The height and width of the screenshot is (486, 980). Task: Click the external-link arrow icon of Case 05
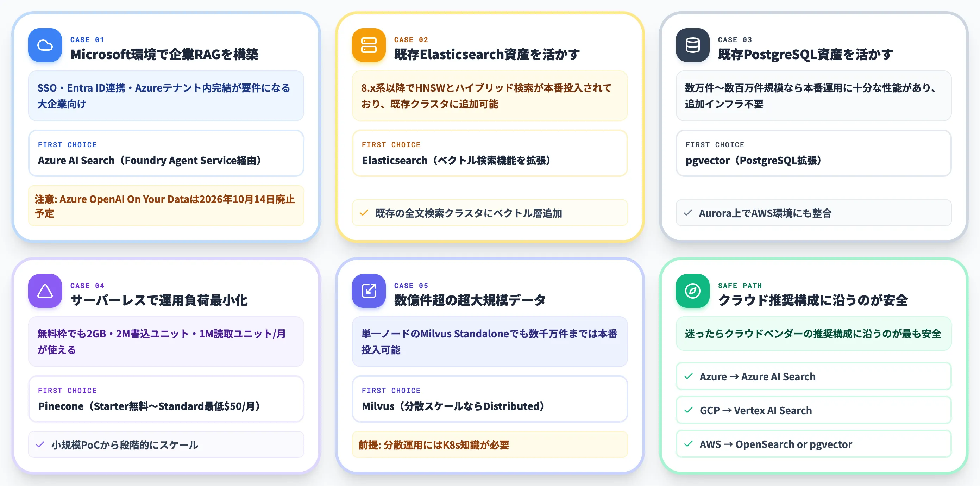click(369, 291)
